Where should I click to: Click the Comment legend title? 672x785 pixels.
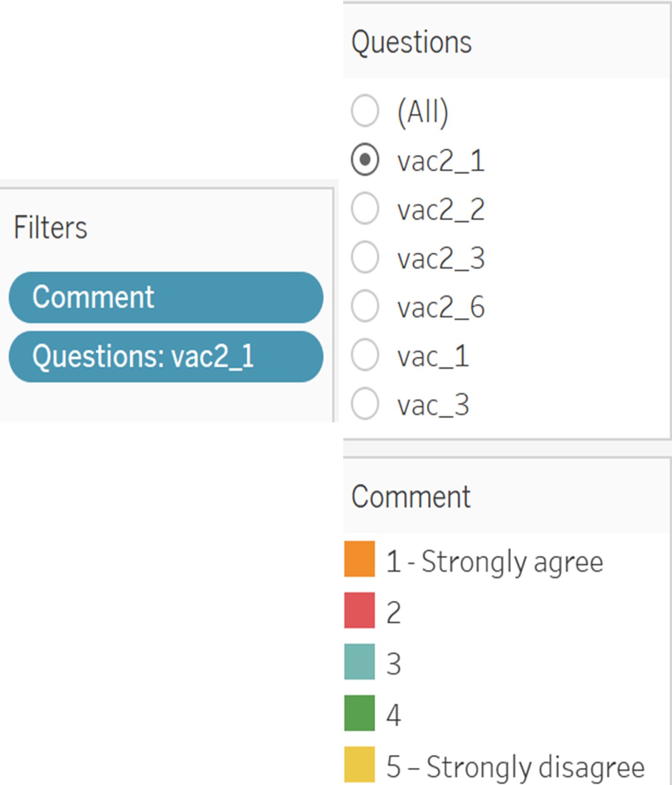411,496
